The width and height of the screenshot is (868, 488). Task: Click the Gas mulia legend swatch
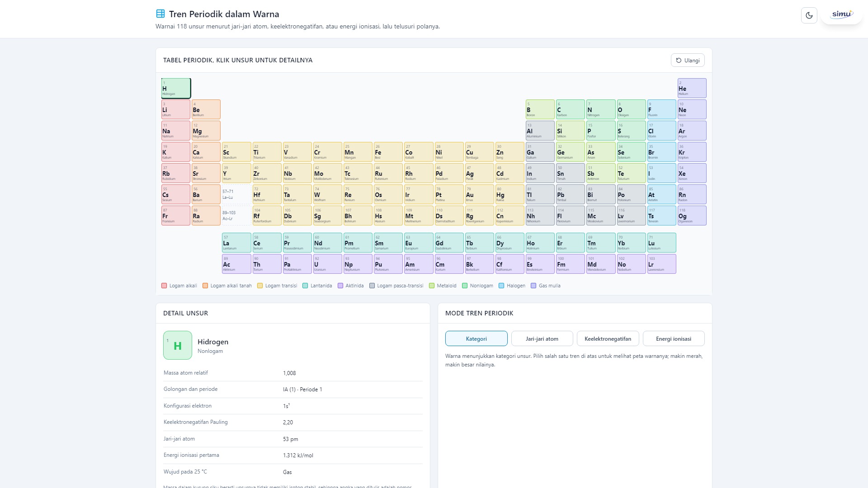533,286
